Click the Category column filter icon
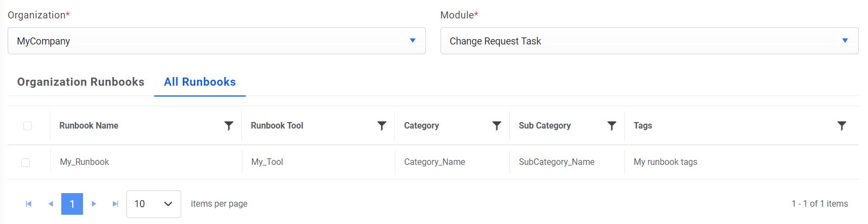The height and width of the screenshot is (224, 868). point(496,126)
